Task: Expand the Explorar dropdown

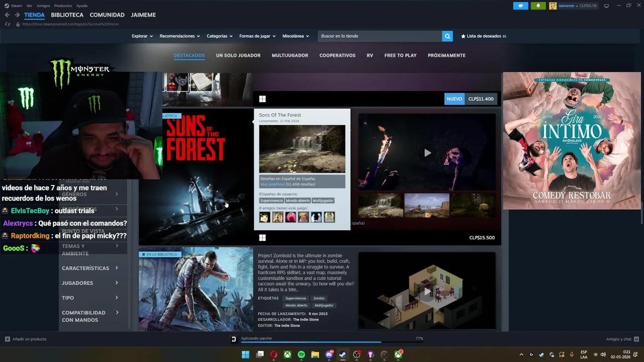Action: coord(142,36)
